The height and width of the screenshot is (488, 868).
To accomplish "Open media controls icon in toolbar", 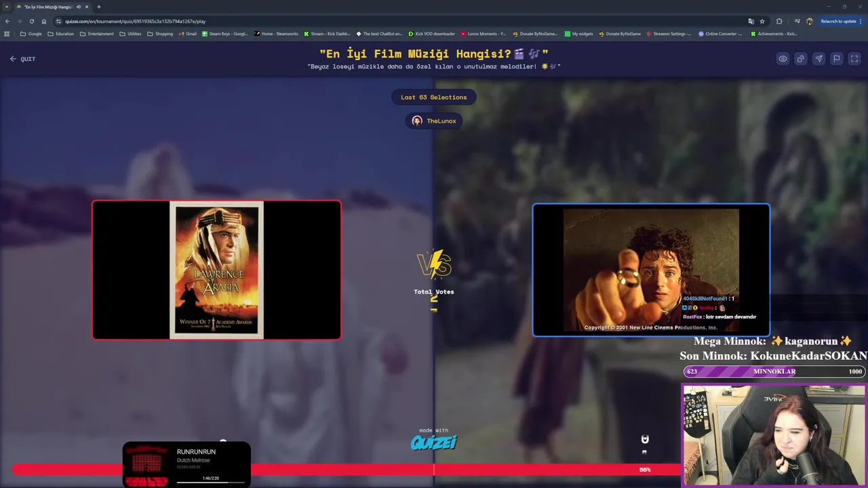I will [x=797, y=21].
